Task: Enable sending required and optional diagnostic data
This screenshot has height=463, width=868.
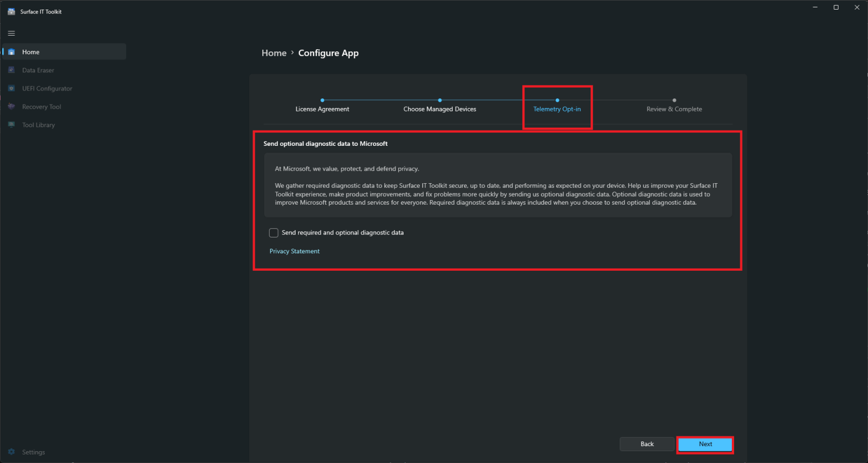Action: point(274,232)
